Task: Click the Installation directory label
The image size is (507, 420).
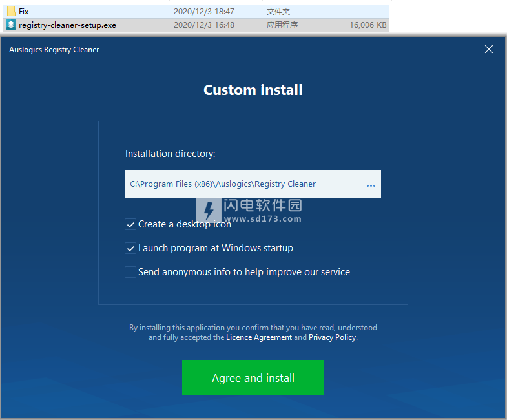Action: [171, 154]
